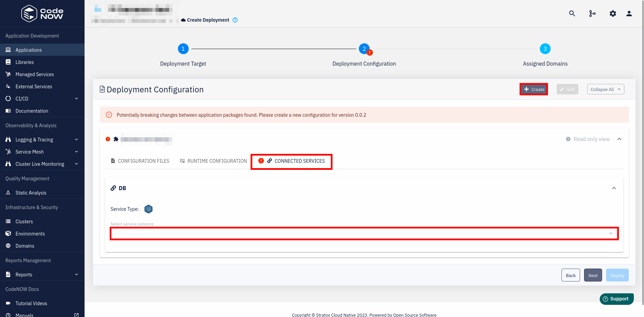
Task: Click the puzzle piece component icon
Action: pyautogui.click(x=116, y=139)
